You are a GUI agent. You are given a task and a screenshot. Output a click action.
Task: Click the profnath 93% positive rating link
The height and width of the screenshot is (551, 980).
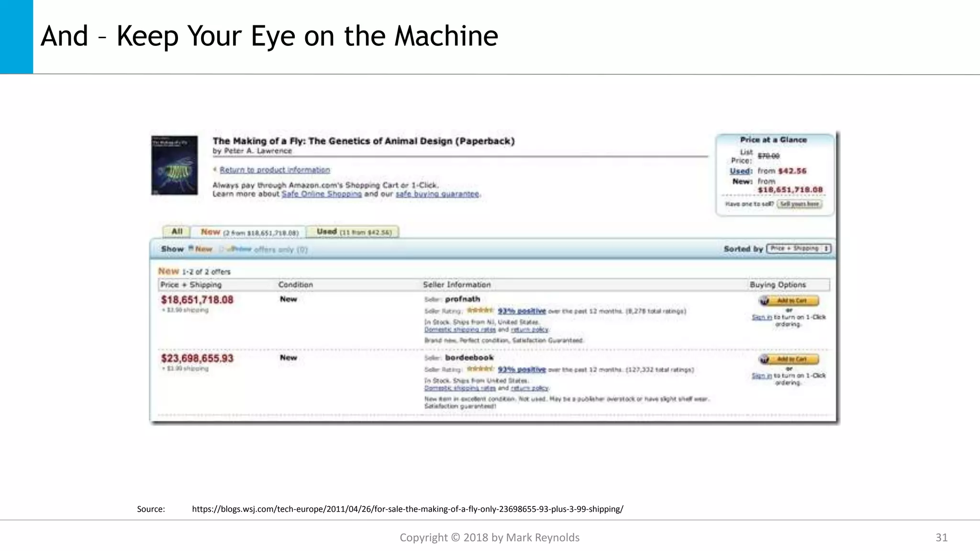522,311
